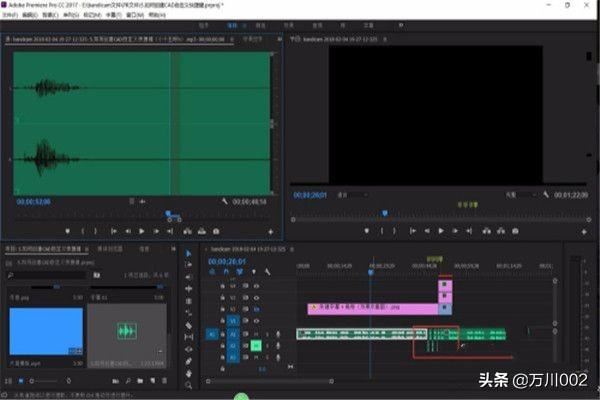Screen dimensions: 600x400
Task: Select the long pink clip on V2
Action: [373, 309]
